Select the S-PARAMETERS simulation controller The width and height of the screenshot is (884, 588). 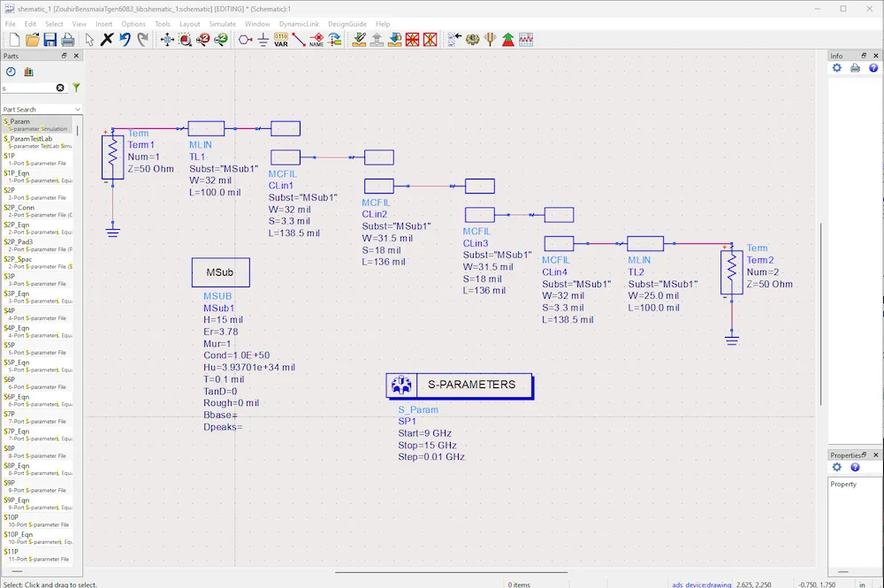coord(460,386)
